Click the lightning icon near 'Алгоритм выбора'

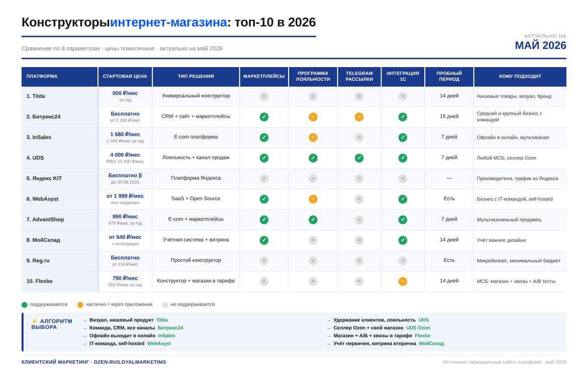pyautogui.click(x=34, y=322)
